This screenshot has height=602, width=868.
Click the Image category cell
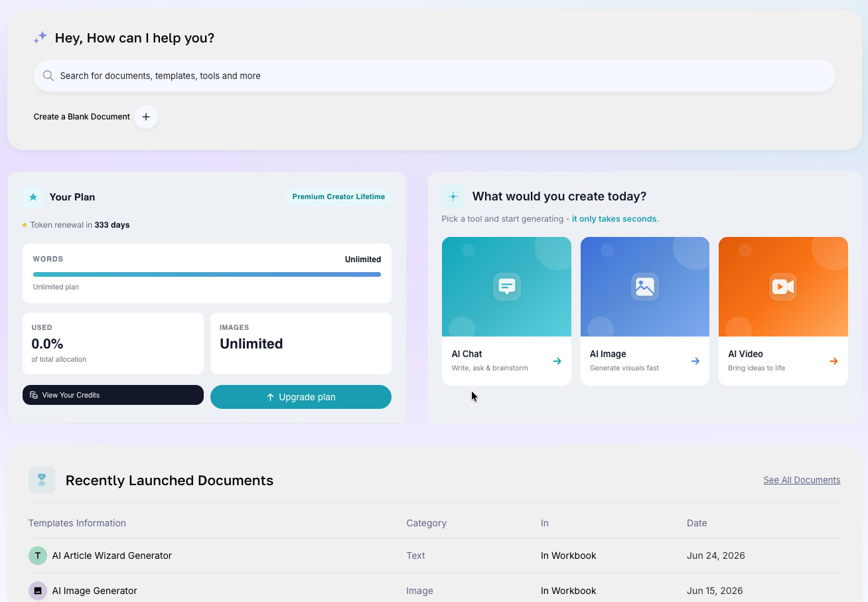[419, 591]
